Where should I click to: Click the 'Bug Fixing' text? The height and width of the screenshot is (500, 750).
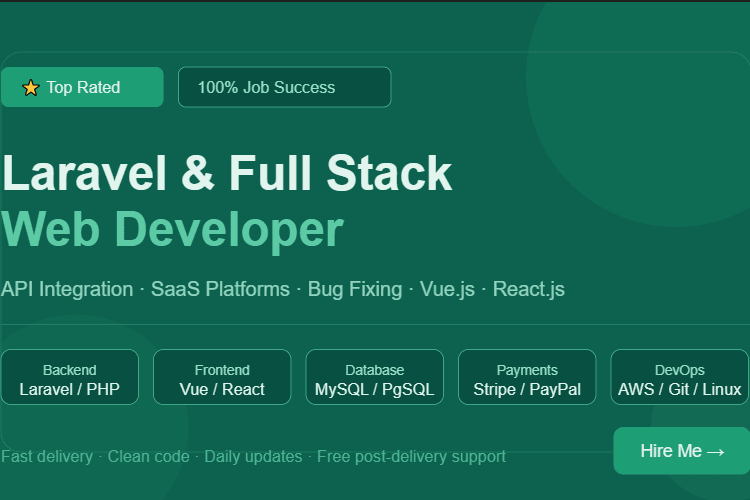355,289
